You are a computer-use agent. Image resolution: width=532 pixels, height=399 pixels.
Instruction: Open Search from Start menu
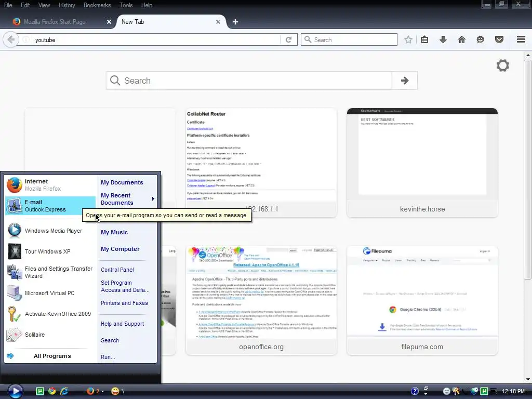tap(110, 340)
